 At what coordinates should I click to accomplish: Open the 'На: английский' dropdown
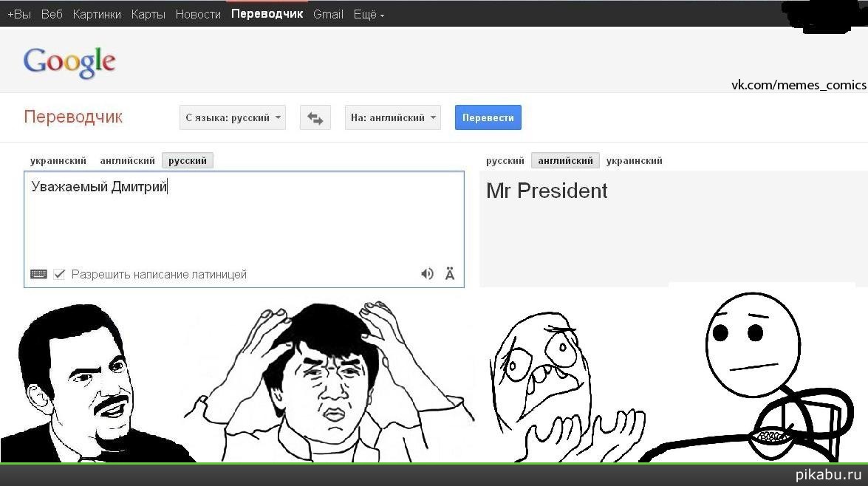click(392, 117)
